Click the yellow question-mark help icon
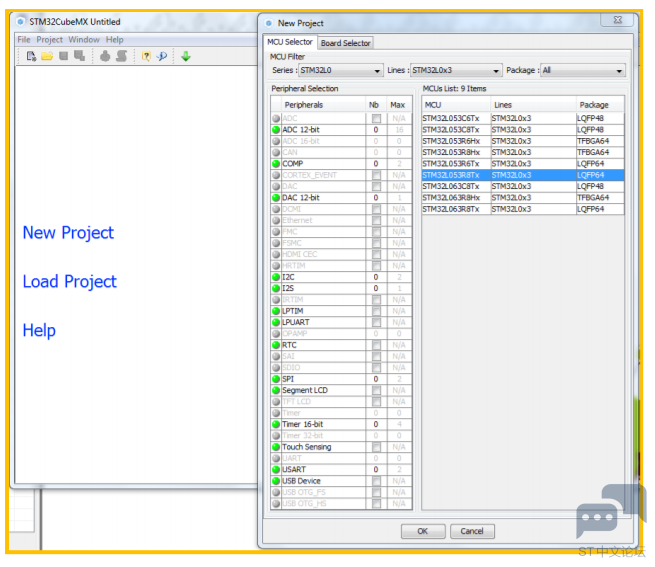 pos(146,56)
